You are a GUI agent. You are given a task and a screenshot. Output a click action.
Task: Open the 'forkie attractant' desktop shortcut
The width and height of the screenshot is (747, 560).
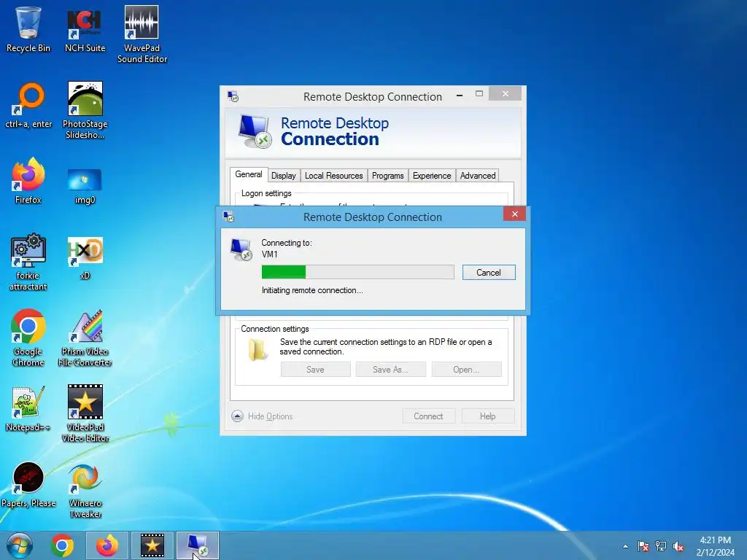[28, 262]
